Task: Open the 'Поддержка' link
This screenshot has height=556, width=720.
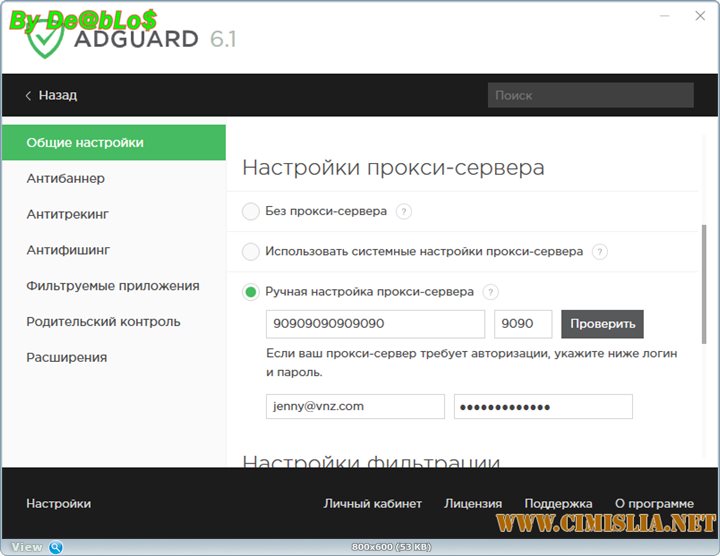Action: coord(558,504)
